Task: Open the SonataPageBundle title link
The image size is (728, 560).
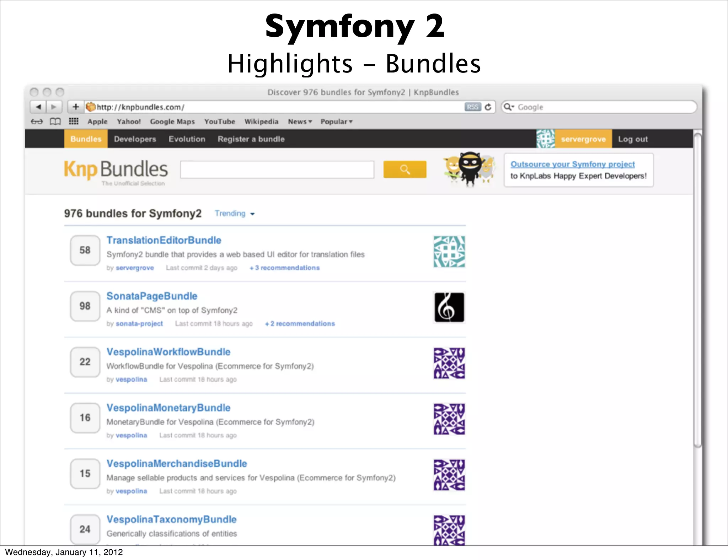Action: tap(152, 296)
